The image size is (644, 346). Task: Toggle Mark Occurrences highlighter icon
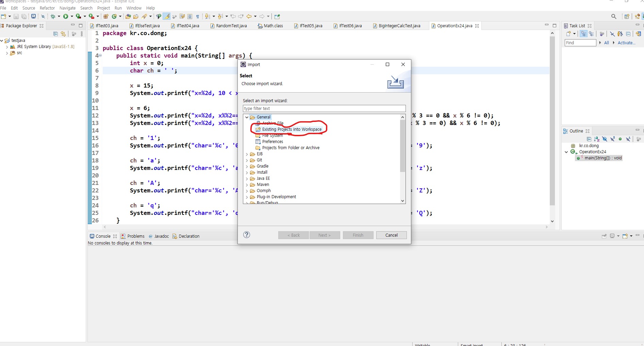[x=167, y=16]
